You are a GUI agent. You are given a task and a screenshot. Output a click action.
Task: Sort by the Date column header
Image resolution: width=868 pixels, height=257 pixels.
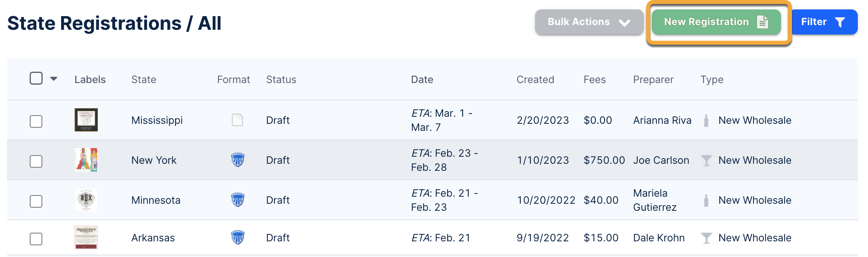[x=422, y=80]
